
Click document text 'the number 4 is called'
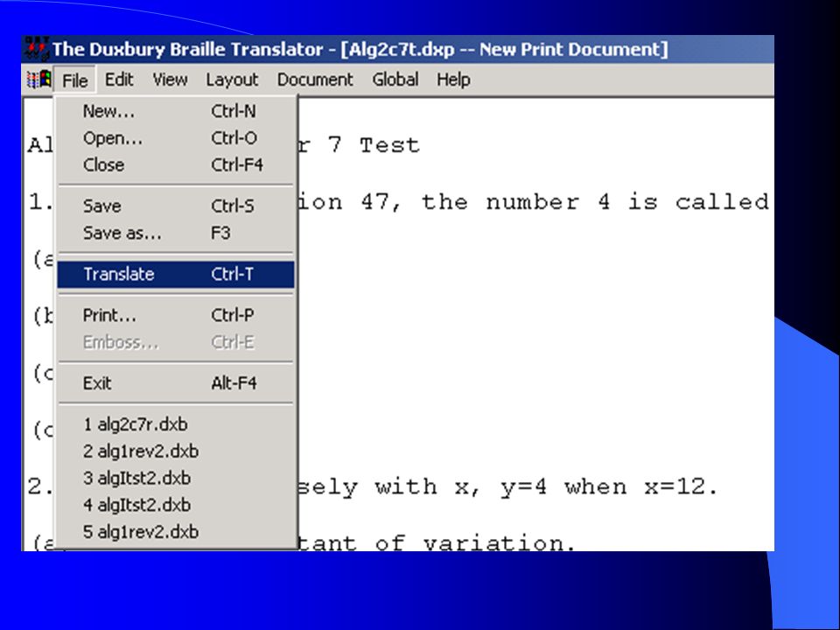595,202
